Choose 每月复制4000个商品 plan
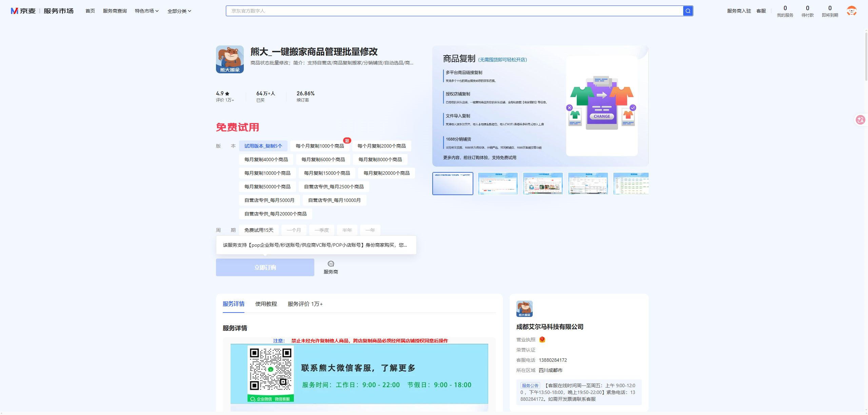868x415 pixels. point(266,159)
